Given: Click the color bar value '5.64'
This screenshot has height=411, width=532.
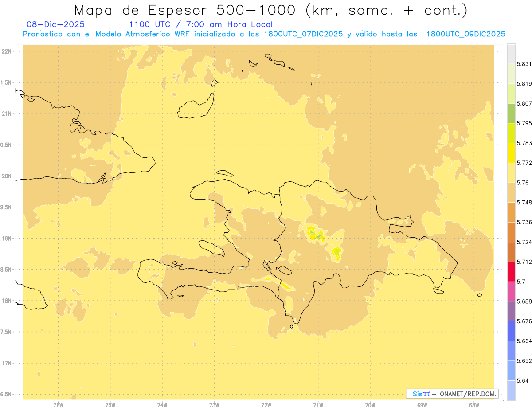Looking at the screenshot, I should click(x=523, y=380).
